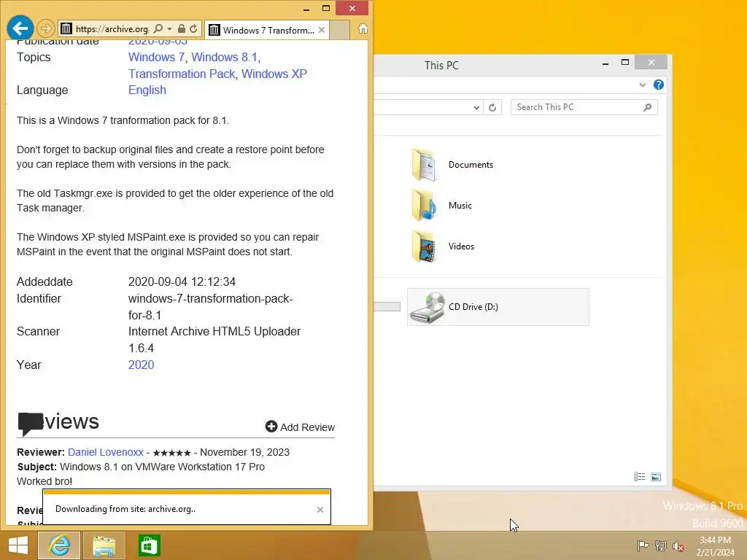The height and width of the screenshot is (560, 747).
Task: Go to the browser home page icon
Action: point(363,28)
